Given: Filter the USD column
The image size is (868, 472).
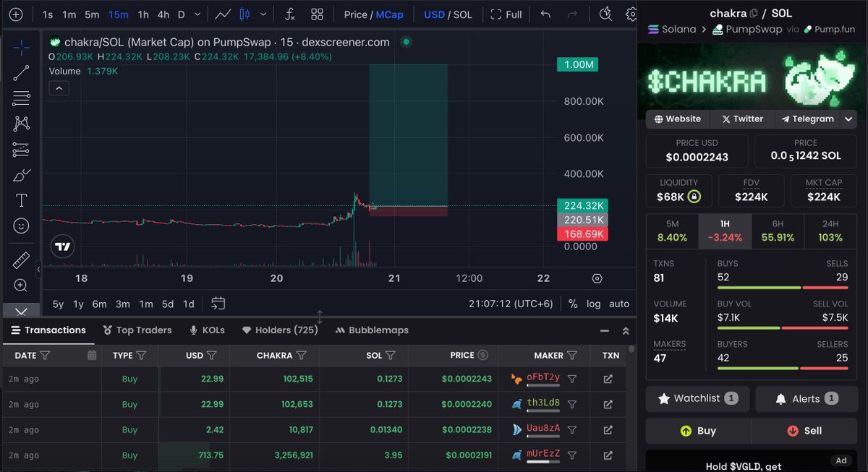Looking at the screenshot, I should click(212, 355).
